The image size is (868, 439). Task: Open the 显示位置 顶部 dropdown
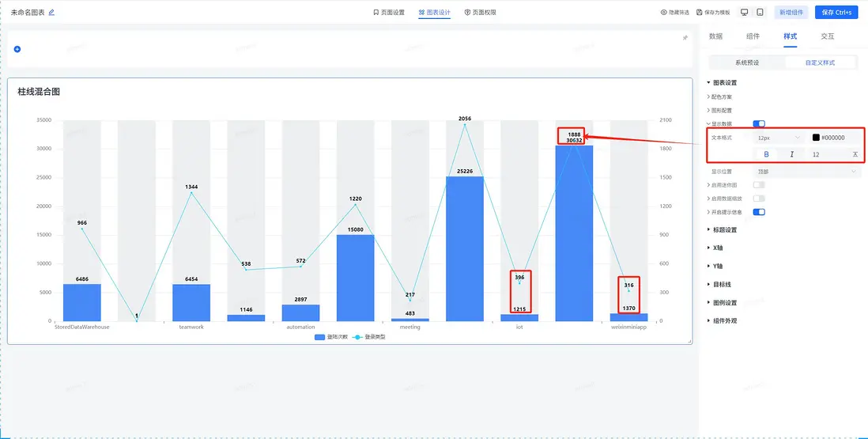click(x=806, y=172)
